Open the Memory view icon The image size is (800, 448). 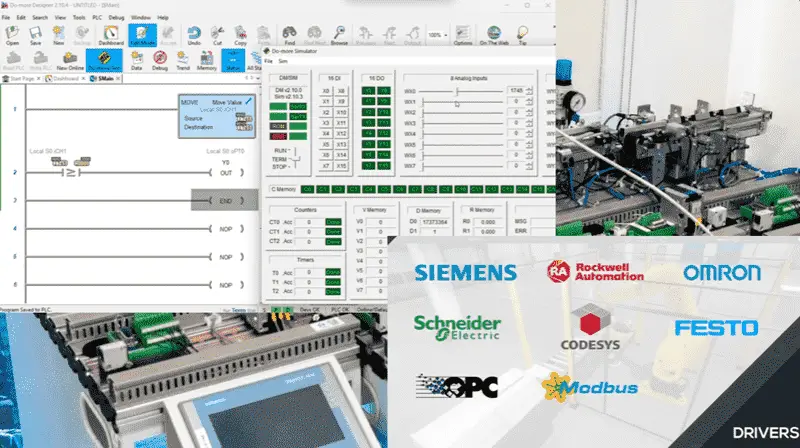pos(207,60)
